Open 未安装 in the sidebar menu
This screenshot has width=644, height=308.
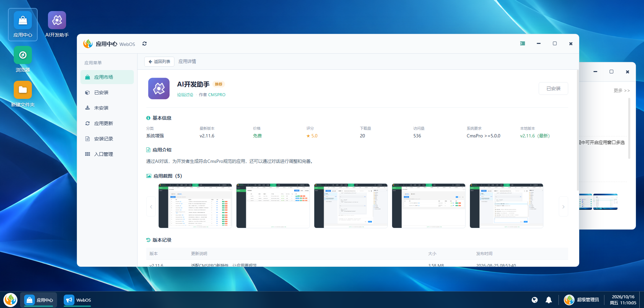pyautogui.click(x=107, y=108)
